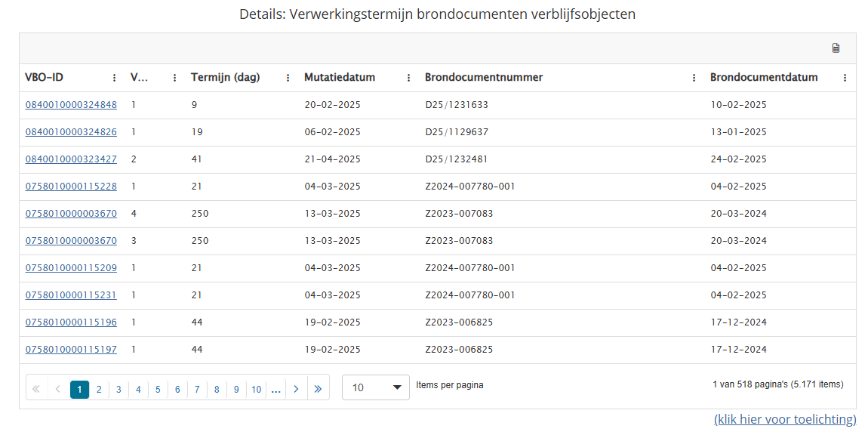Sort by the Termijn (dag) column header
The image size is (868, 435).
tap(226, 78)
